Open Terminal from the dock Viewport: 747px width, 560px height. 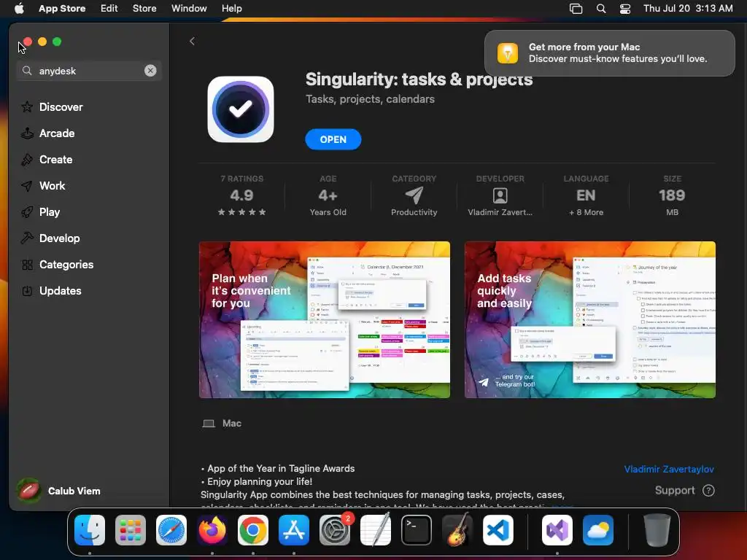[x=417, y=530]
